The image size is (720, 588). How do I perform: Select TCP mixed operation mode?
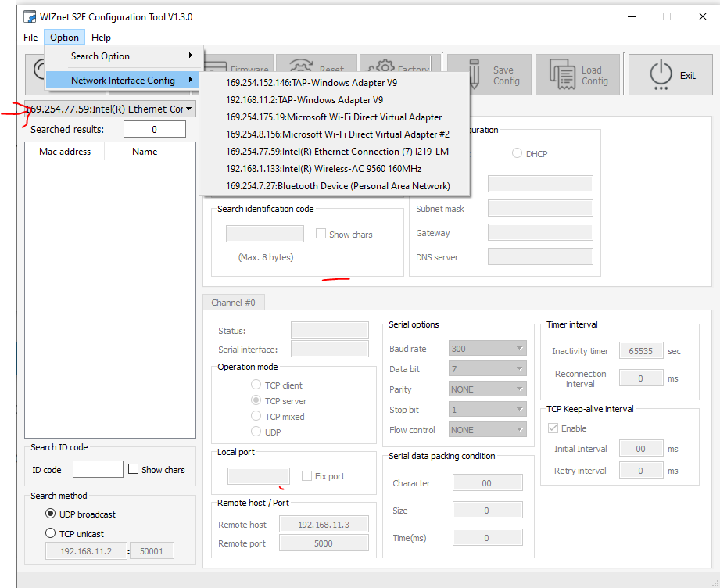[x=256, y=416]
